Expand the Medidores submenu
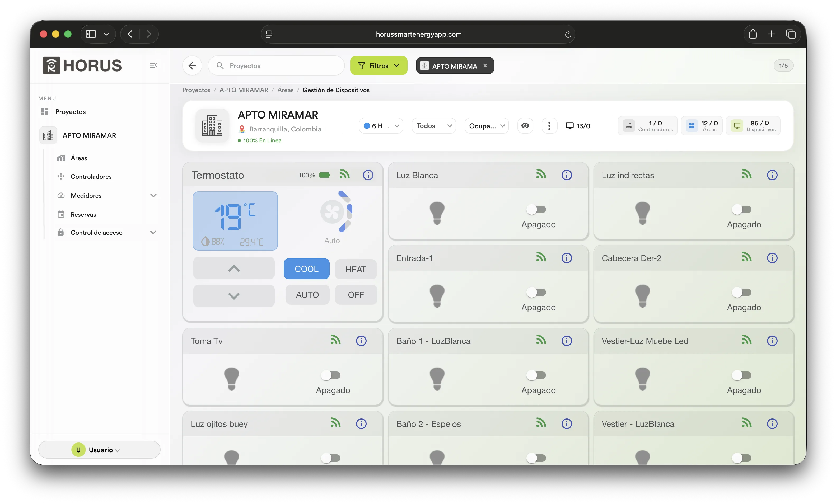Viewport: 836px width, 504px height. pos(153,195)
